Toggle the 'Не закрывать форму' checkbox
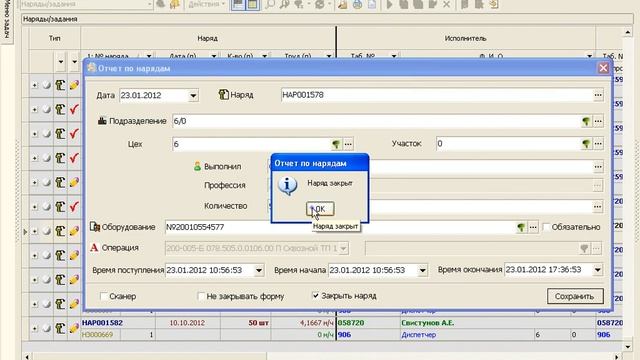The height and width of the screenshot is (360, 640). (x=201, y=296)
